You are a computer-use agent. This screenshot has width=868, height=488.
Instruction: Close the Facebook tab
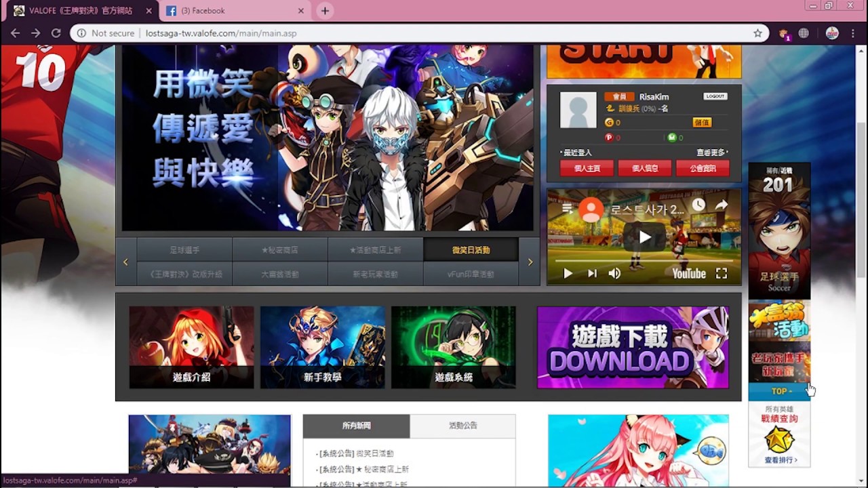[x=301, y=11]
